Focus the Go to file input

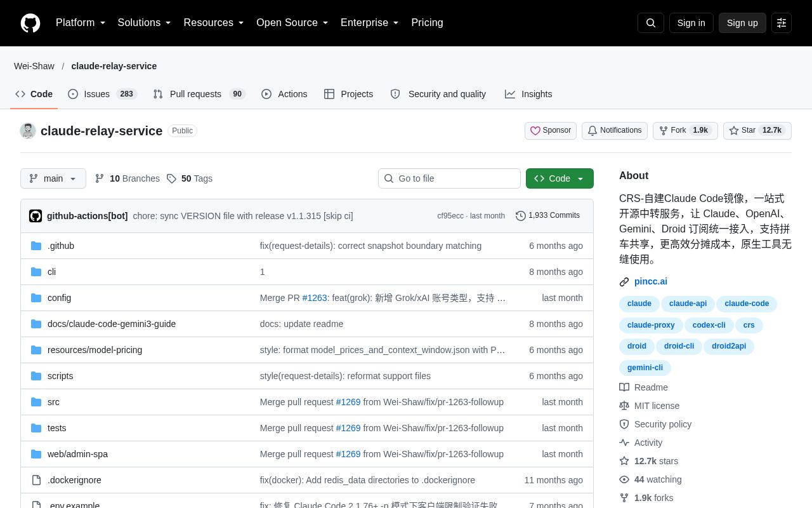tap(449, 178)
